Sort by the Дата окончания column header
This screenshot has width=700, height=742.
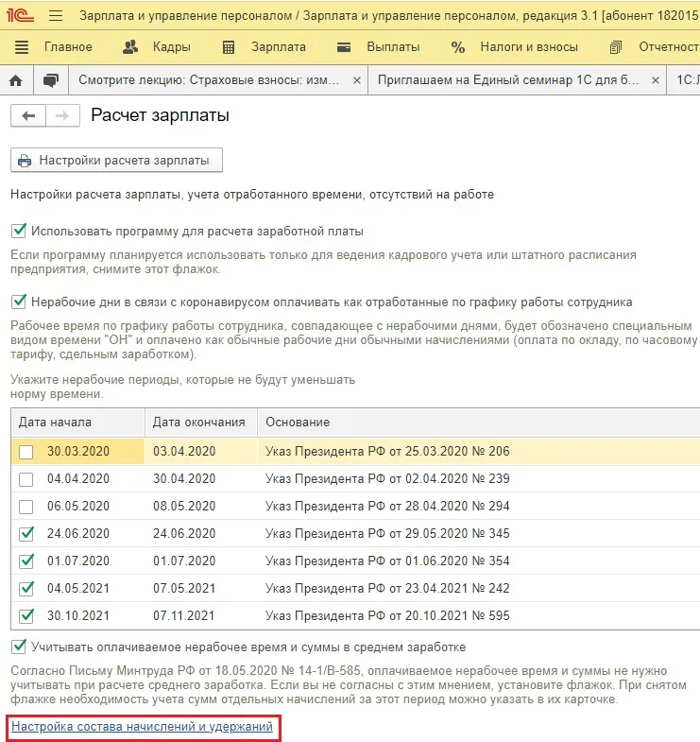coord(199,422)
